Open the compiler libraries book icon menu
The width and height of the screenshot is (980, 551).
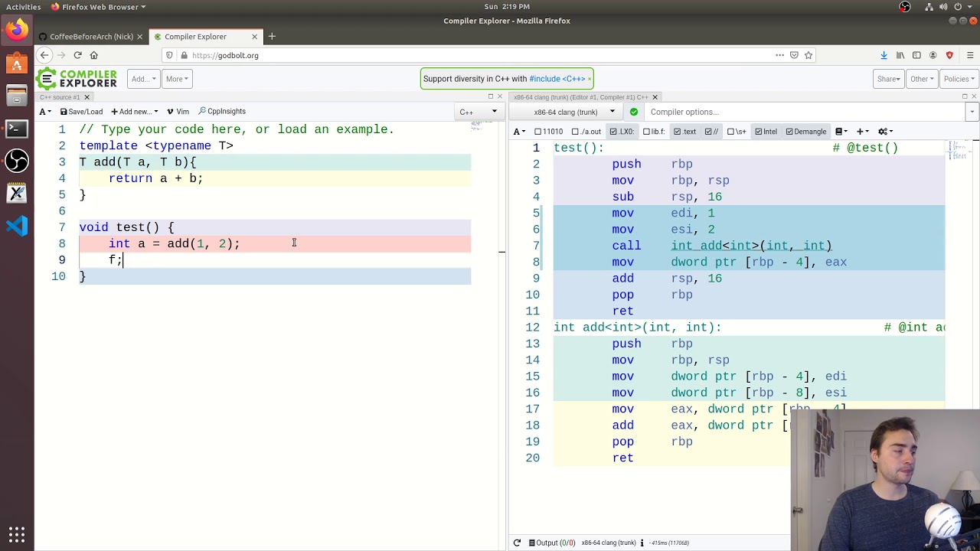click(841, 132)
